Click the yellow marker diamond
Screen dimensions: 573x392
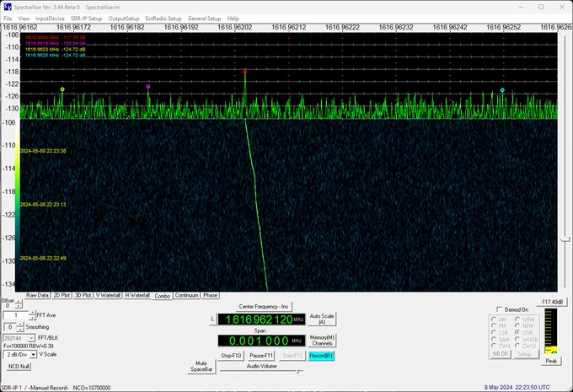click(62, 89)
